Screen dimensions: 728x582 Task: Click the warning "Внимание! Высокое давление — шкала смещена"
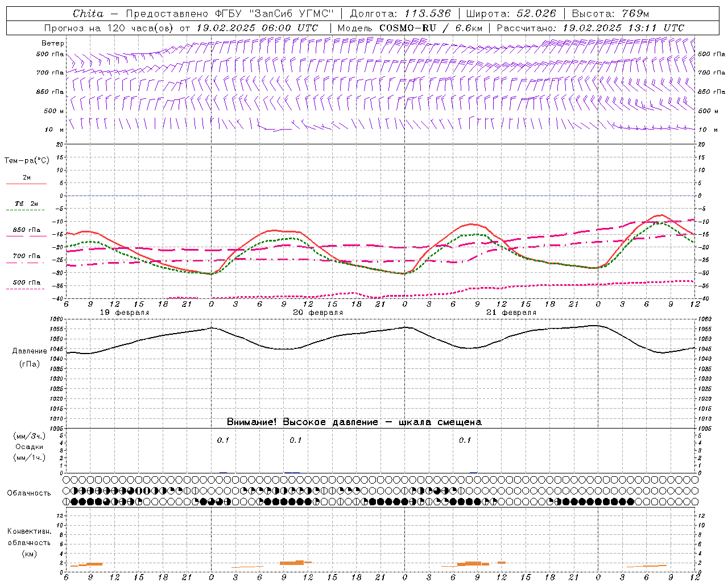(354, 422)
